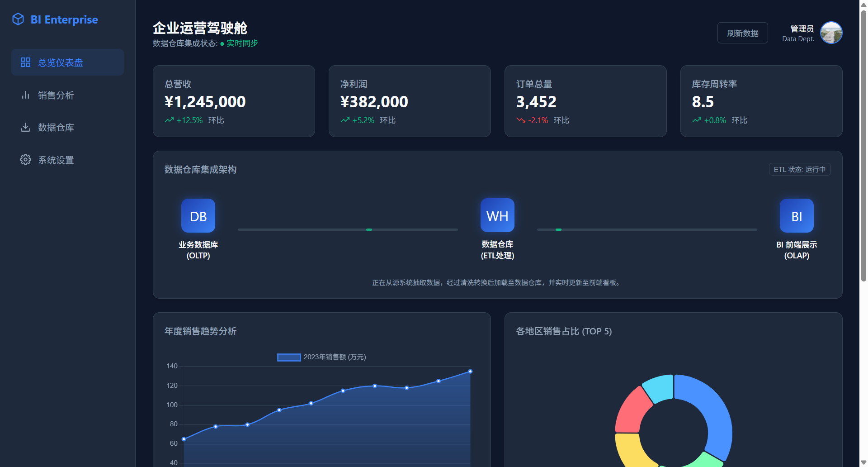Click the bar chart icon beside 销售分析

point(25,95)
